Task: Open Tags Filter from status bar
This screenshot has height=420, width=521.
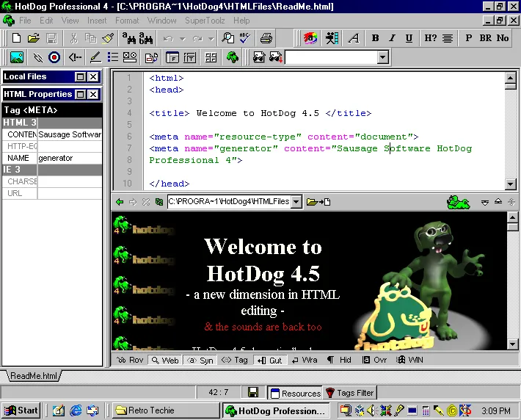Action: pos(349,393)
